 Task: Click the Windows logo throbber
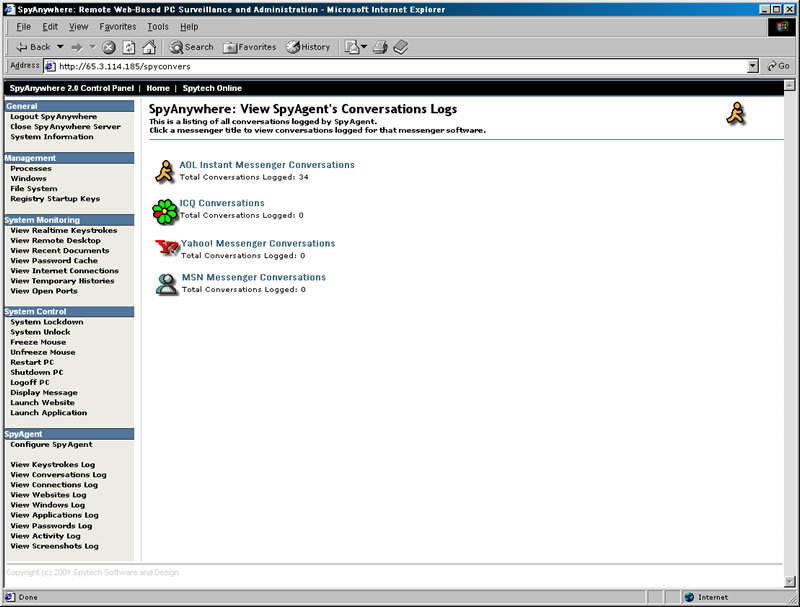point(782,27)
